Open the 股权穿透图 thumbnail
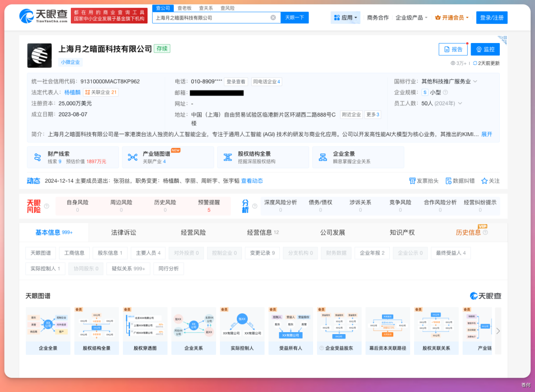Viewport: 535px width, 392px height. pos(145,331)
